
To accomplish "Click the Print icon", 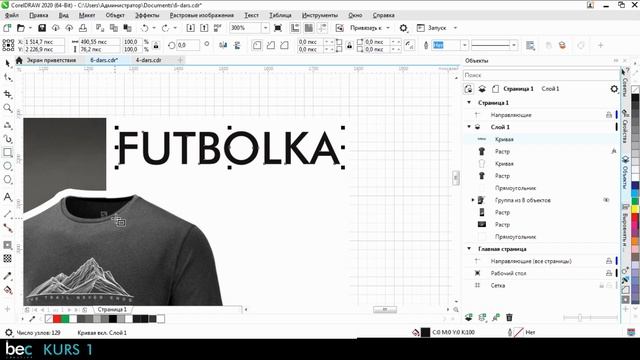I will 83,28.
